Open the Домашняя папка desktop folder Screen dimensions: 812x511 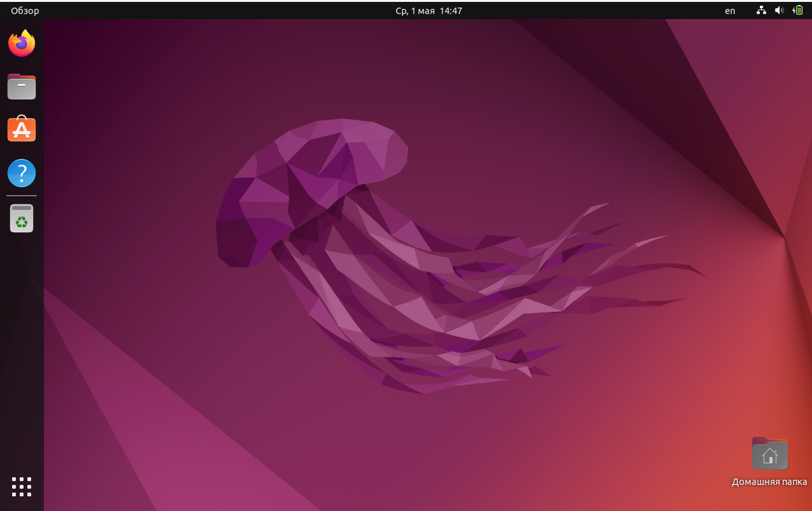[769, 462]
